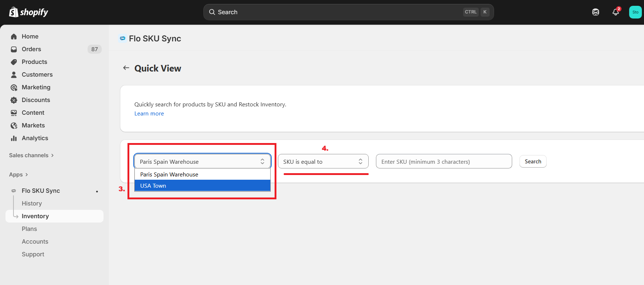Image resolution: width=644 pixels, height=285 pixels.
Task: Click the Analytics bar chart icon
Action: [x=14, y=138]
